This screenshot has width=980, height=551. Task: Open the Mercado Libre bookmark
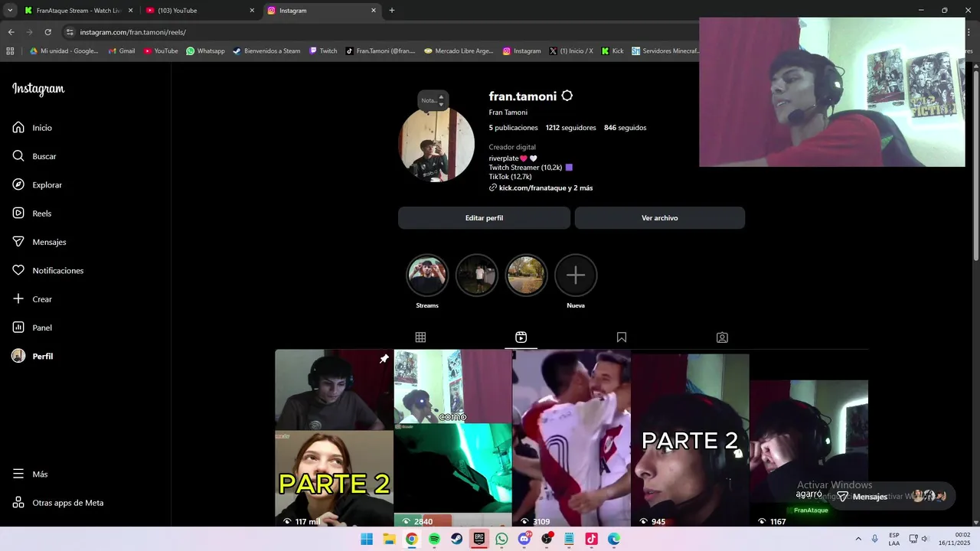pos(459,51)
